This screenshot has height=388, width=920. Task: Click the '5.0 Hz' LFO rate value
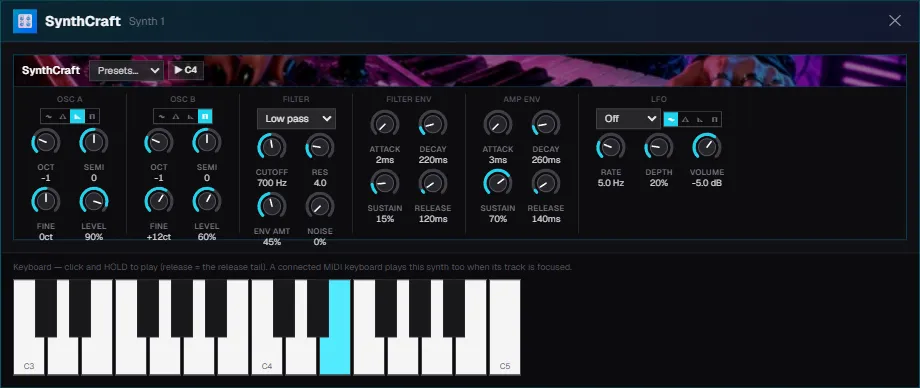611,183
